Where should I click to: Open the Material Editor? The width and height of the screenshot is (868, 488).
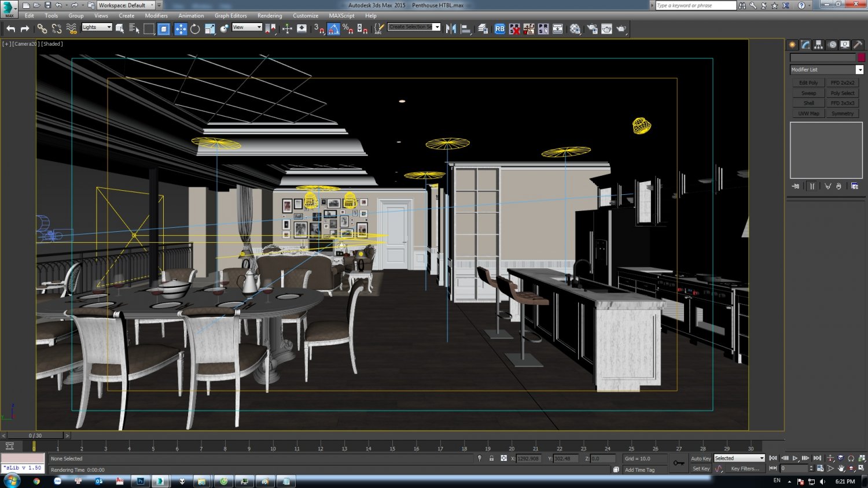575,28
